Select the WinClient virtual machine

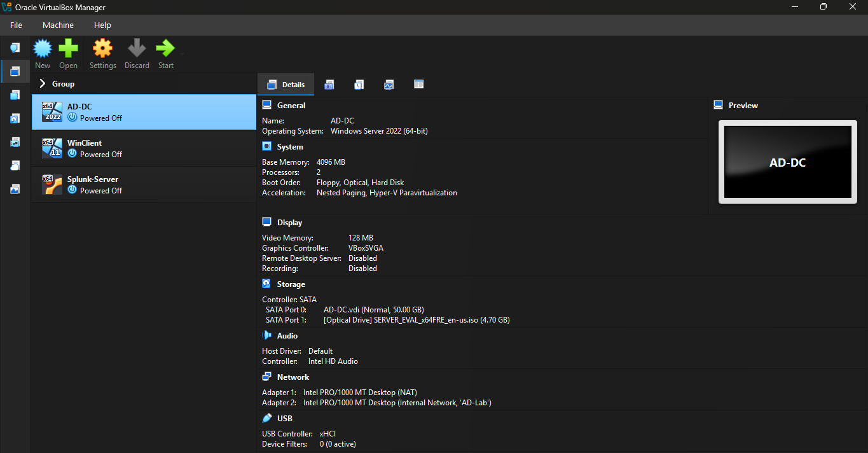point(144,148)
